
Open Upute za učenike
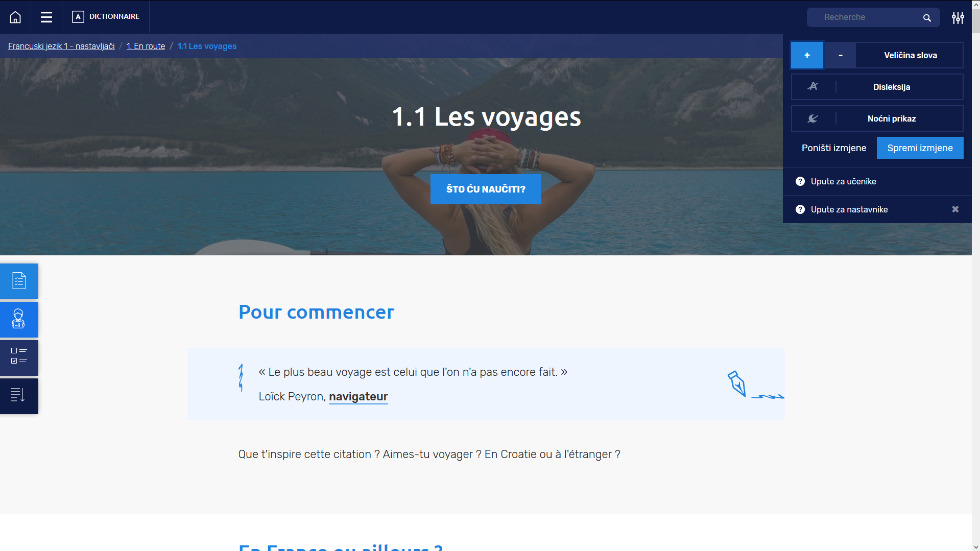tap(843, 181)
